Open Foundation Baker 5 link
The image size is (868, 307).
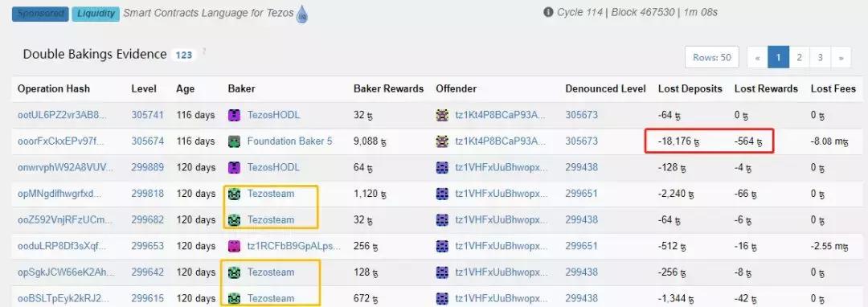pyautogui.click(x=289, y=141)
